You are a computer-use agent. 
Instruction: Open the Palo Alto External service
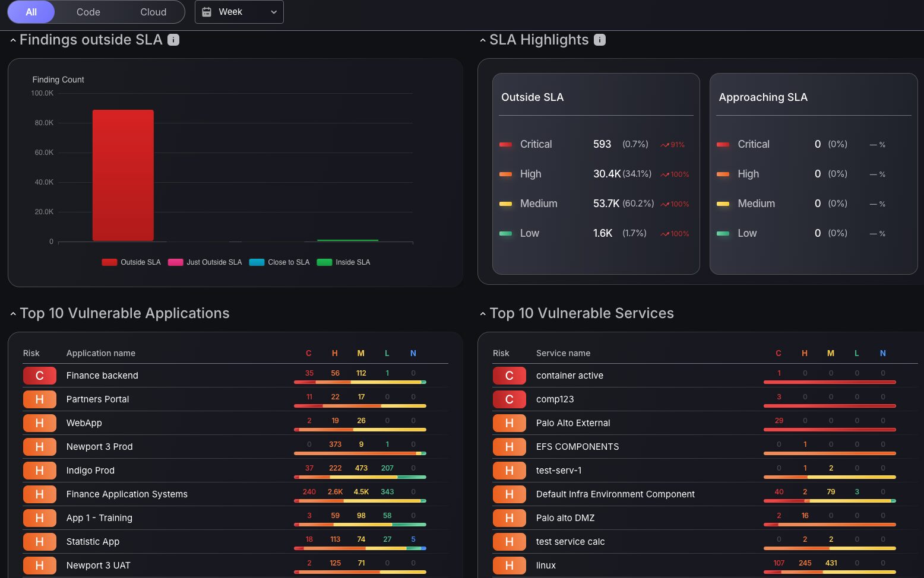coord(573,423)
